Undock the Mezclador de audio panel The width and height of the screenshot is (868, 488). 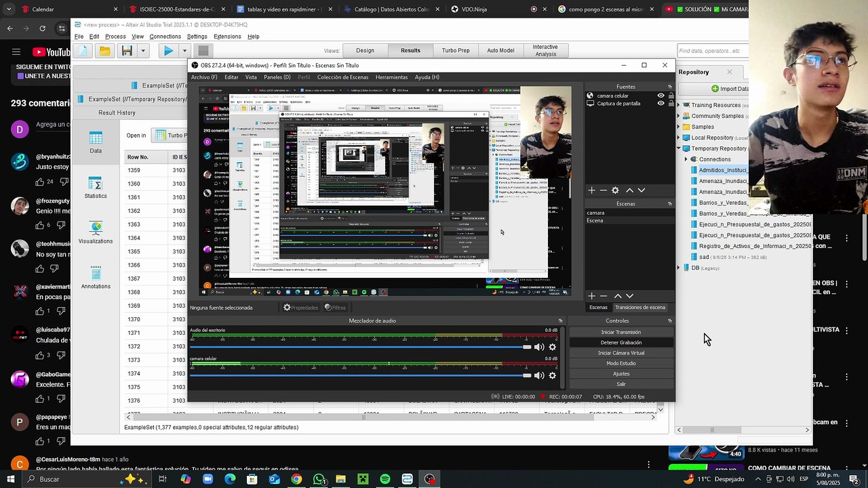(x=560, y=321)
